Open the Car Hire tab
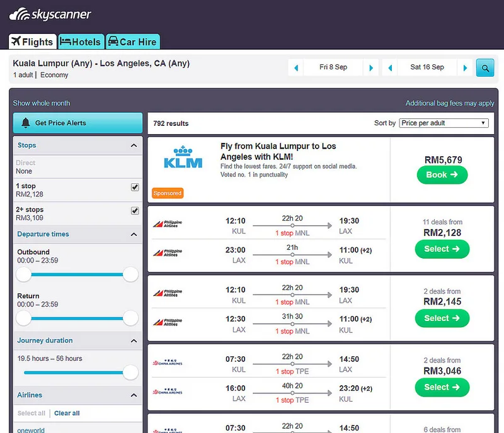Viewport: 504px width, 433px height. 132,42
